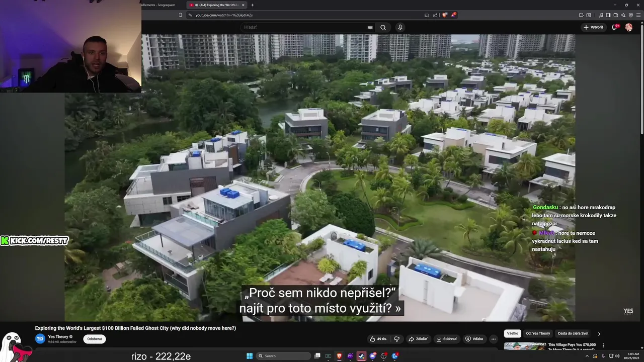Viewport: 644px width, 362px height.
Task: Click the Brave Shields lion icon
Action: pyautogui.click(x=444, y=15)
